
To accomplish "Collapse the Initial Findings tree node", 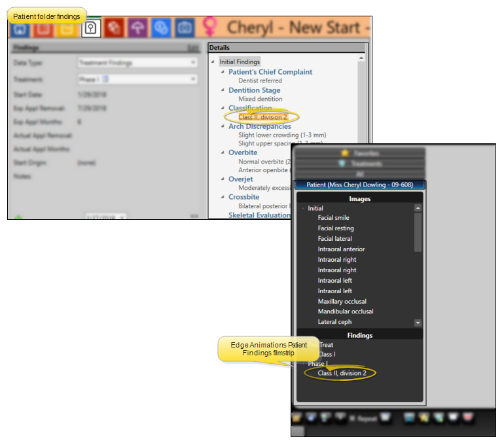I will click(x=213, y=62).
